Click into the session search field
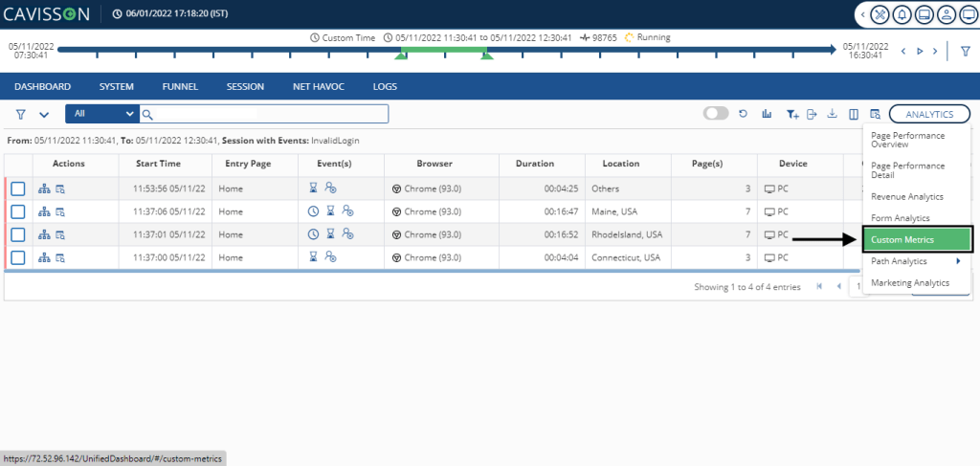The width and height of the screenshot is (980, 466). pos(264,114)
